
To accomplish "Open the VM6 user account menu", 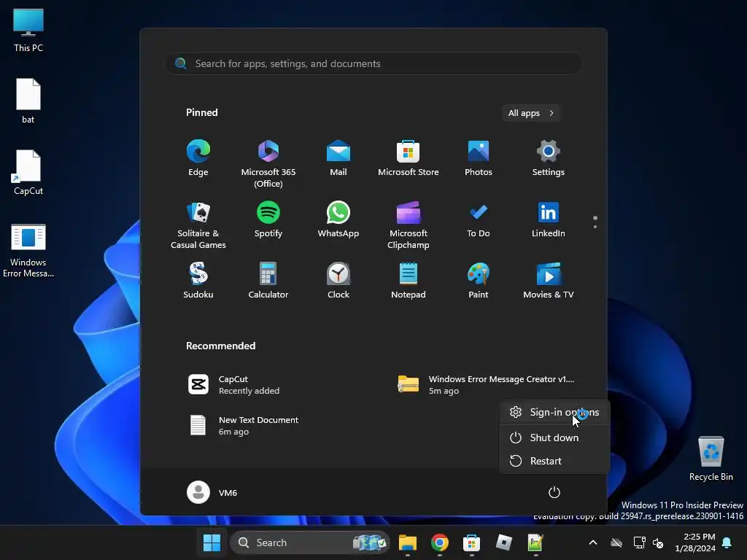I will tap(212, 492).
